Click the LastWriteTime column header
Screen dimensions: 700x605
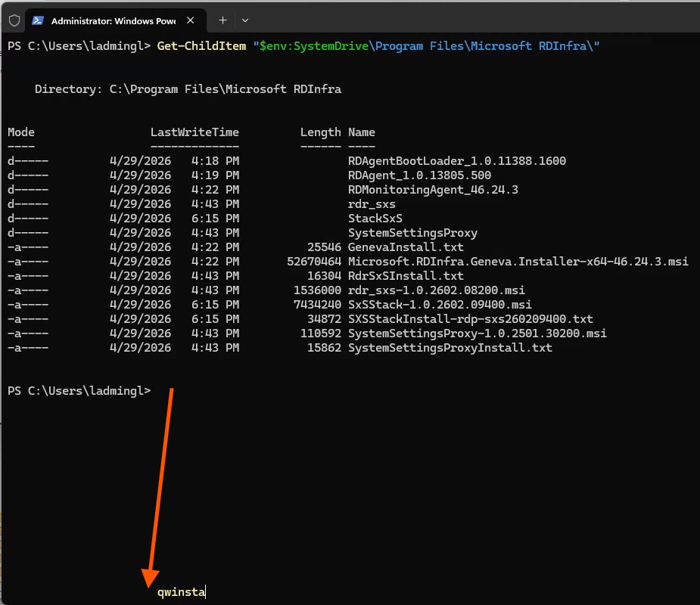click(x=194, y=132)
